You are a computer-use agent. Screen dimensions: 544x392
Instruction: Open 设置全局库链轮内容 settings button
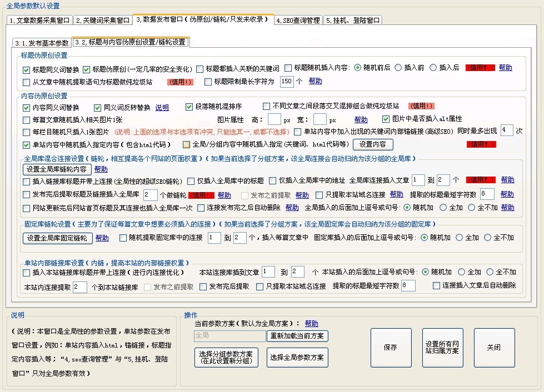click(56, 169)
